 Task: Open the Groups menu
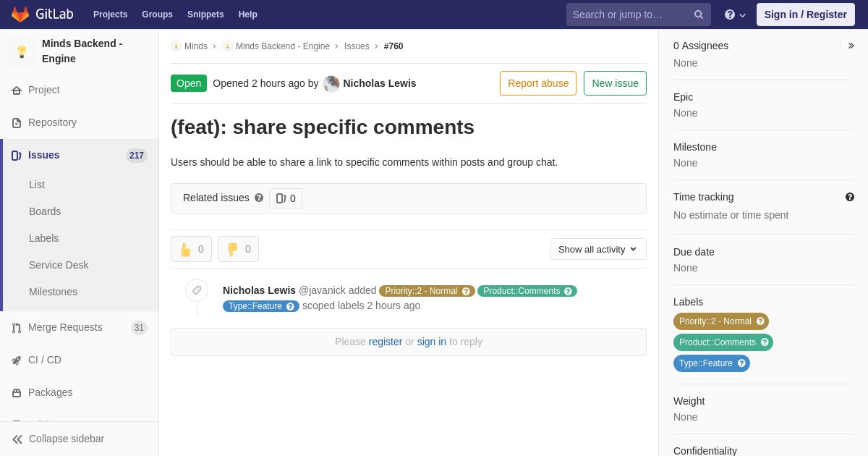click(x=157, y=14)
